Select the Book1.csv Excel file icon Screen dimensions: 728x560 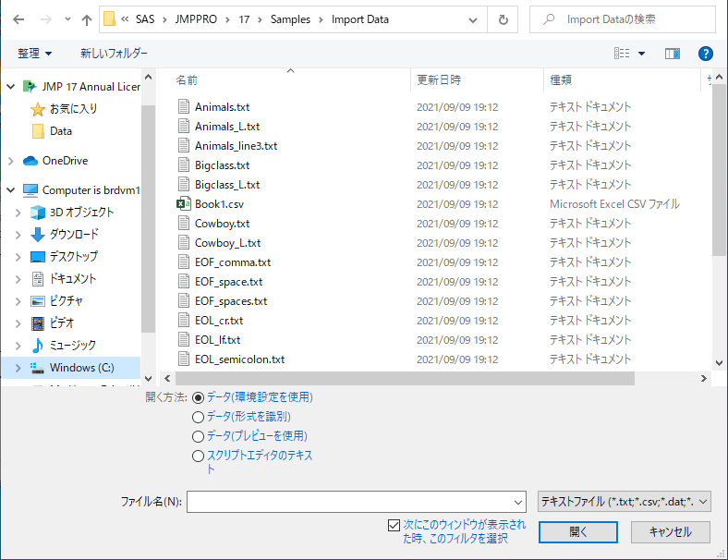click(x=184, y=203)
